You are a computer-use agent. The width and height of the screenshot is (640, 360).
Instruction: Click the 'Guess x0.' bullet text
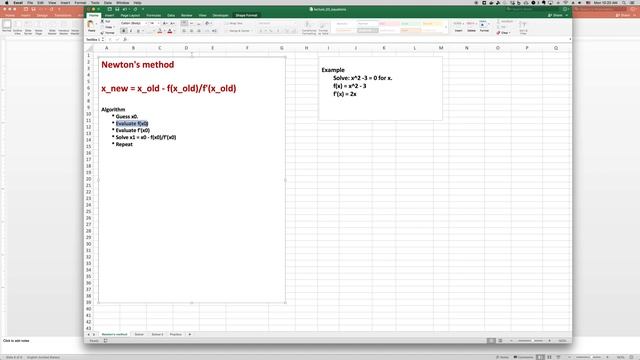[127, 117]
